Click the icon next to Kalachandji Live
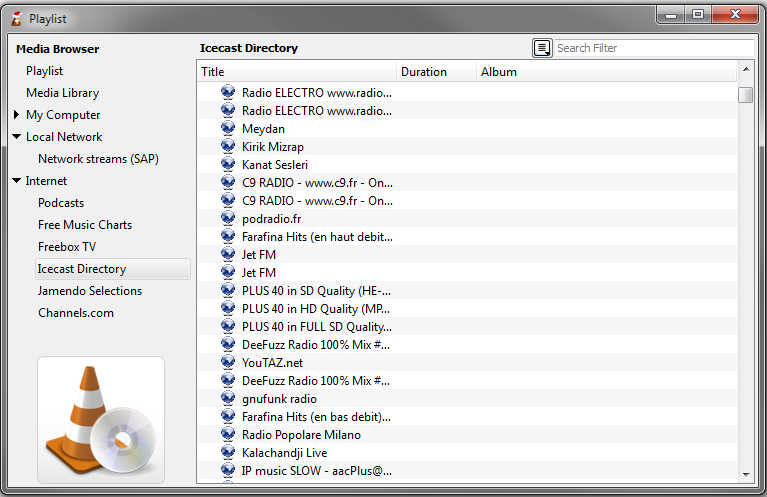Viewport: 767px width, 497px height. (x=228, y=453)
